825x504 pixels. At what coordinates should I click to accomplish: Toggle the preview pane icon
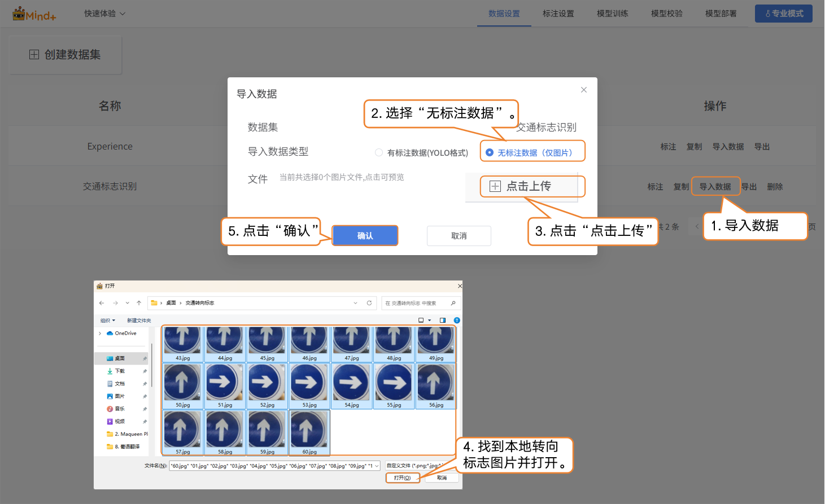(443, 321)
